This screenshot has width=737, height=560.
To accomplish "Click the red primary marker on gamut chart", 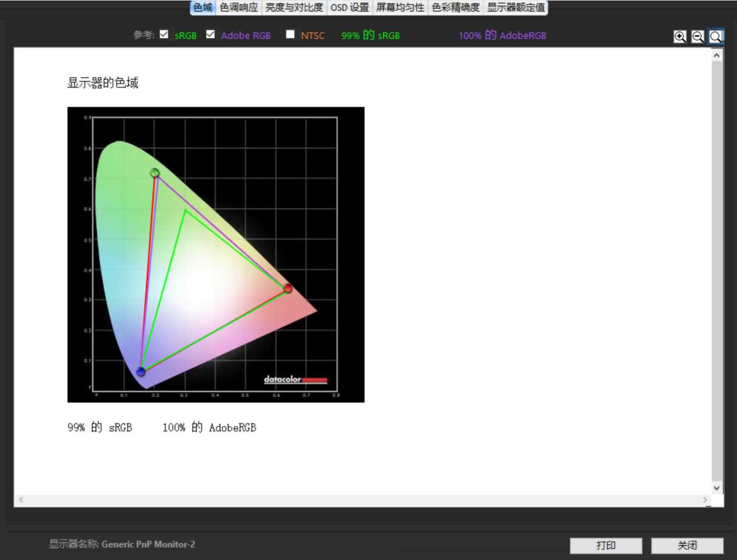I will [288, 289].
